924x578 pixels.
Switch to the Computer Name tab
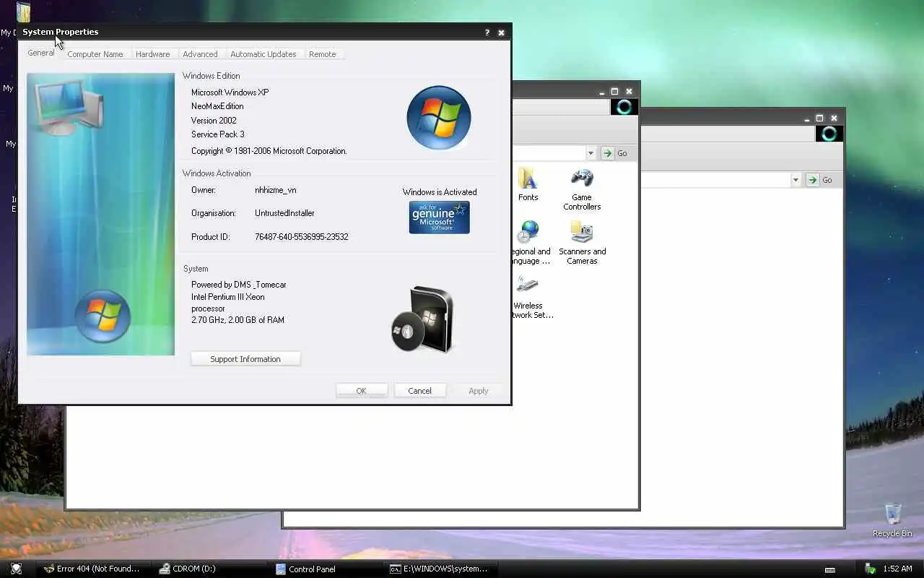(x=95, y=54)
